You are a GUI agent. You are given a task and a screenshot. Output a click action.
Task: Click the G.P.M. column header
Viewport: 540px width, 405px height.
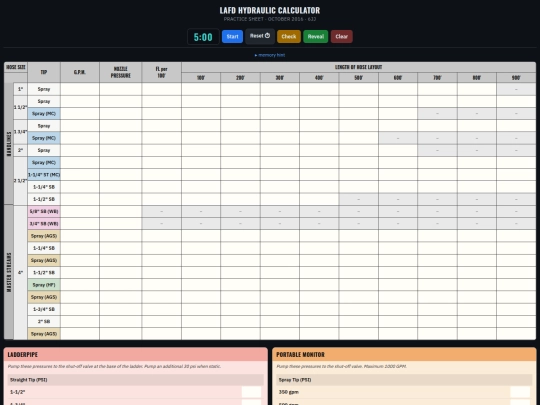pyautogui.click(x=80, y=72)
